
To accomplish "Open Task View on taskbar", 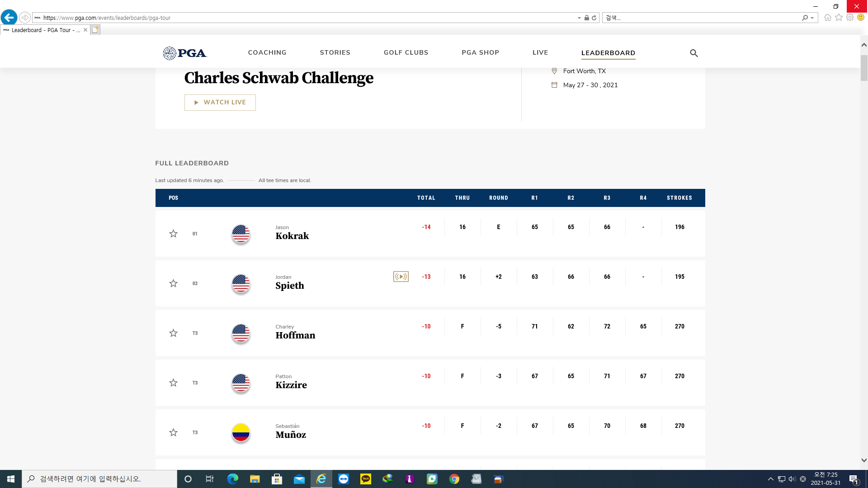I will pos(209,479).
